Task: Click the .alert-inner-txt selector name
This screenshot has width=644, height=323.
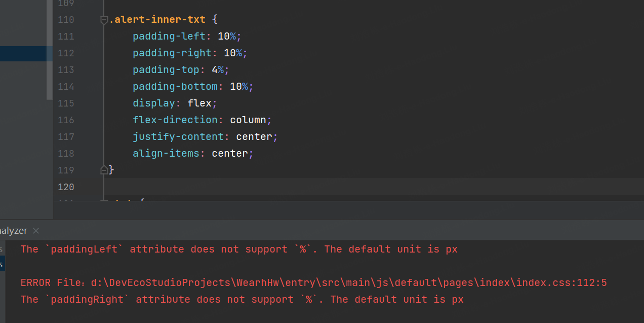Action: point(157,20)
